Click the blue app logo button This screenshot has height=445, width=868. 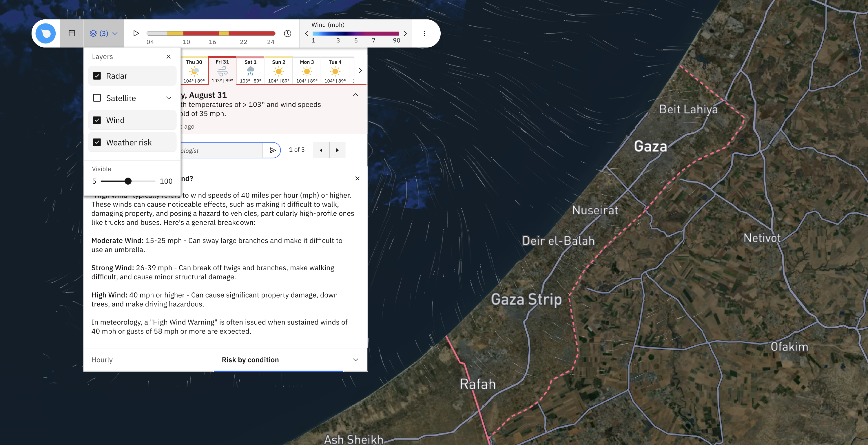coord(45,33)
